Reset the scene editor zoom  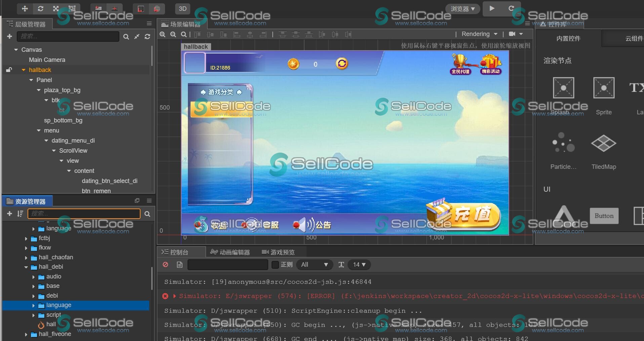tap(184, 34)
